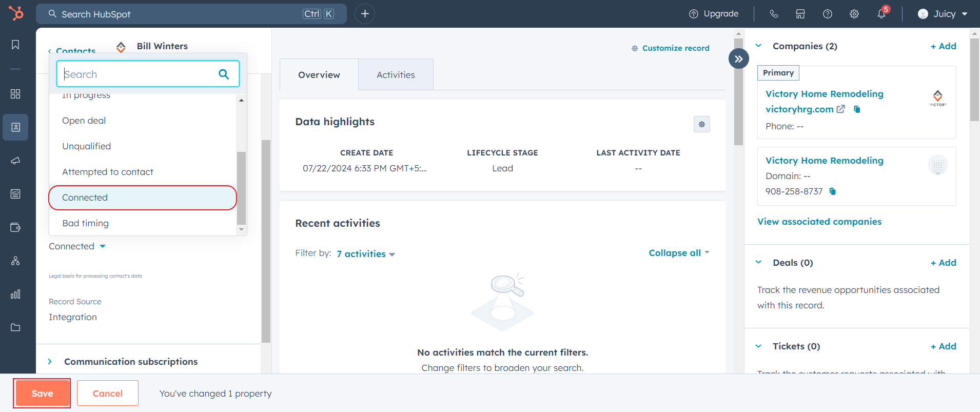980x412 pixels.
Task: Collapse the right sidebar with double-arrow button
Action: click(x=738, y=59)
